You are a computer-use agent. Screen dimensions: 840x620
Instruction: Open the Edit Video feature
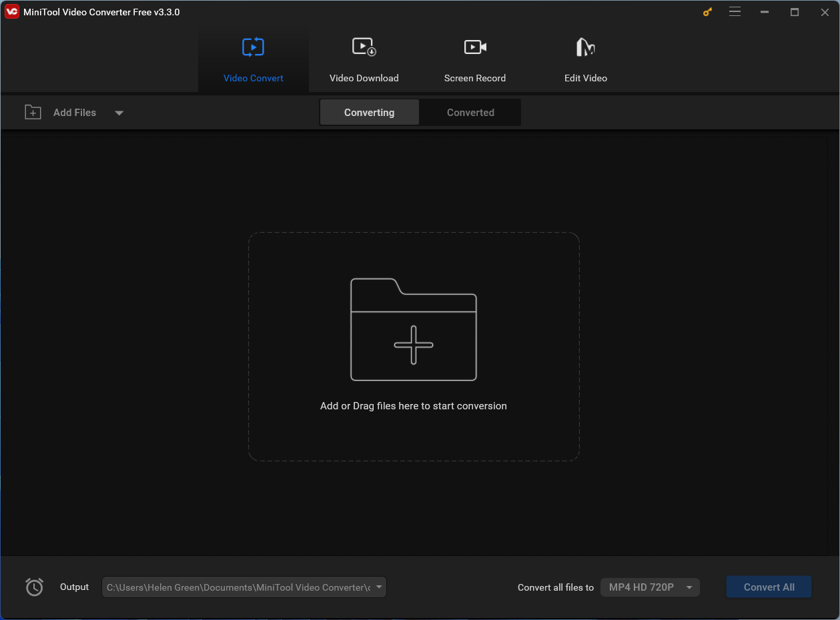tap(585, 59)
